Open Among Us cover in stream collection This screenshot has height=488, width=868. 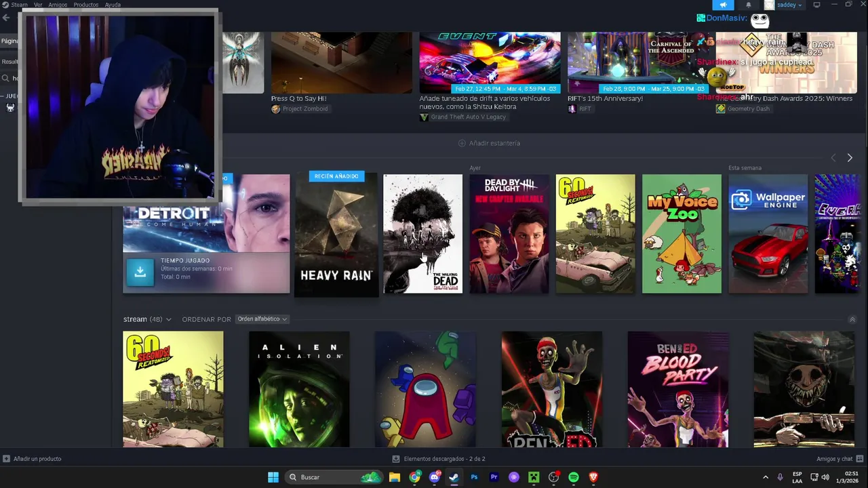tap(425, 389)
